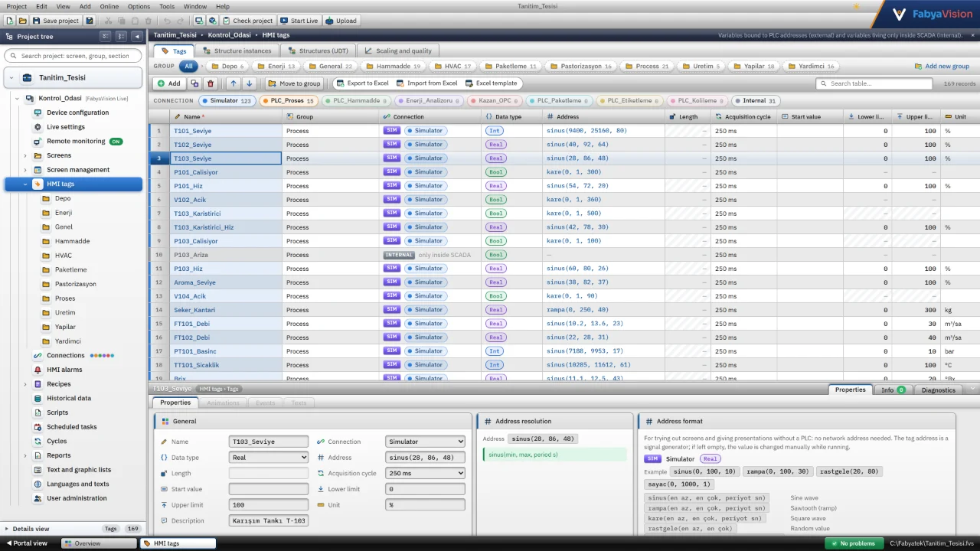The height and width of the screenshot is (551, 980).
Task: Expand the Screens tree node
Action: (x=25, y=155)
